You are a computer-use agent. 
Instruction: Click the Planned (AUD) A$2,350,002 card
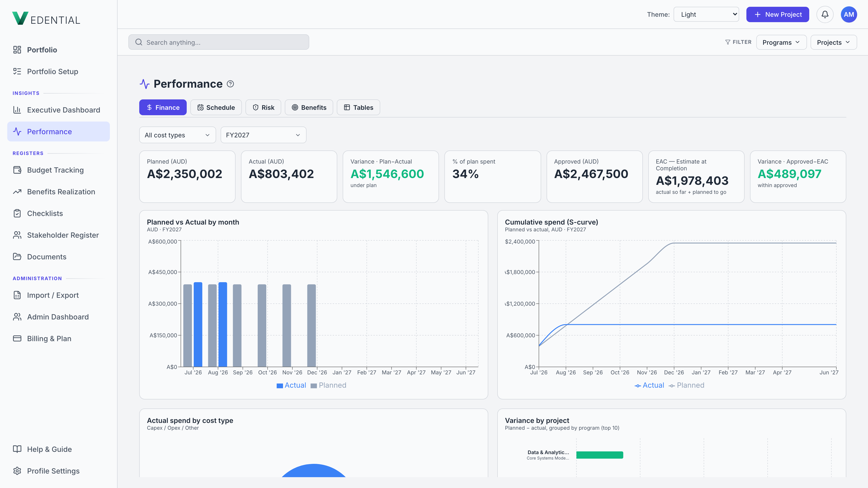click(x=187, y=176)
